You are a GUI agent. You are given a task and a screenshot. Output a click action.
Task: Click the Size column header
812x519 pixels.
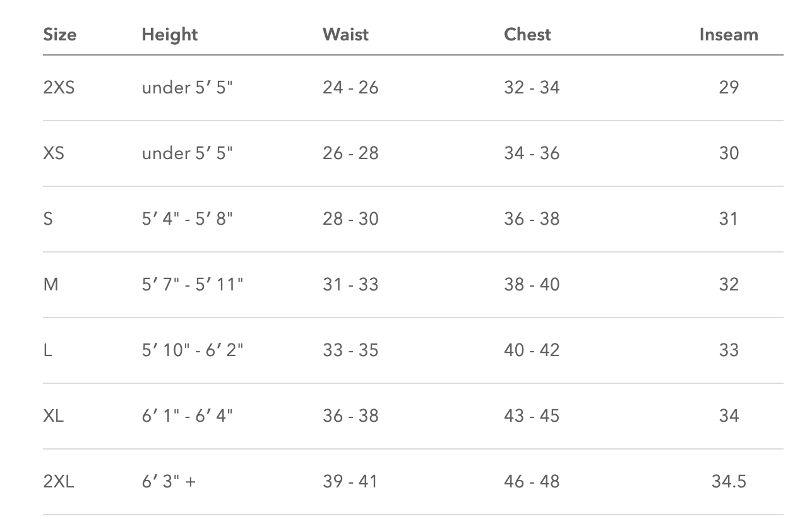(59, 34)
